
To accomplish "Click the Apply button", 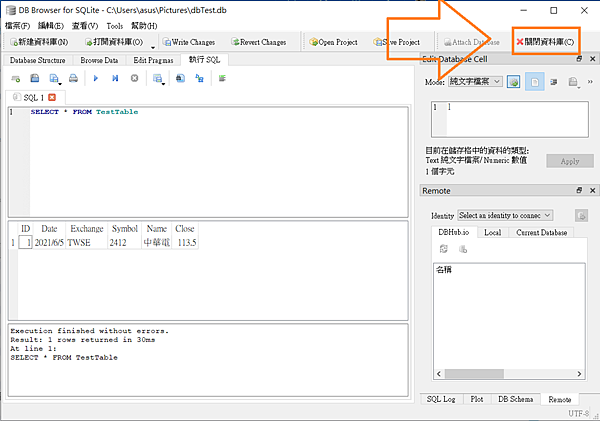I will [570, 161].
